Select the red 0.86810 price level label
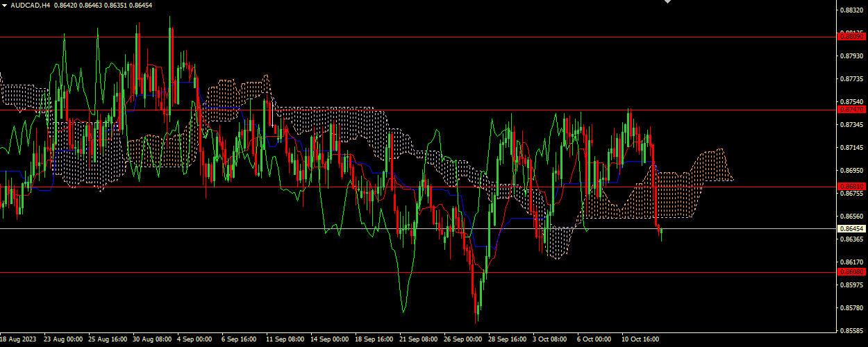 pos(851,187)
